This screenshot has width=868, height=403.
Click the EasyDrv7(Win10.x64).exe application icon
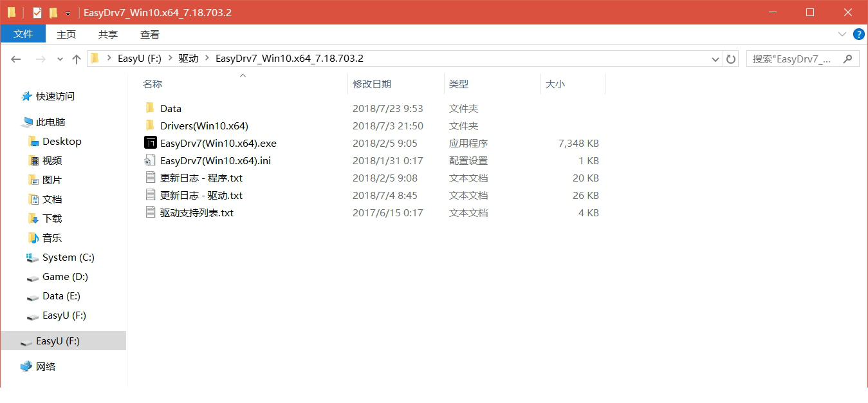coord(151,143)
